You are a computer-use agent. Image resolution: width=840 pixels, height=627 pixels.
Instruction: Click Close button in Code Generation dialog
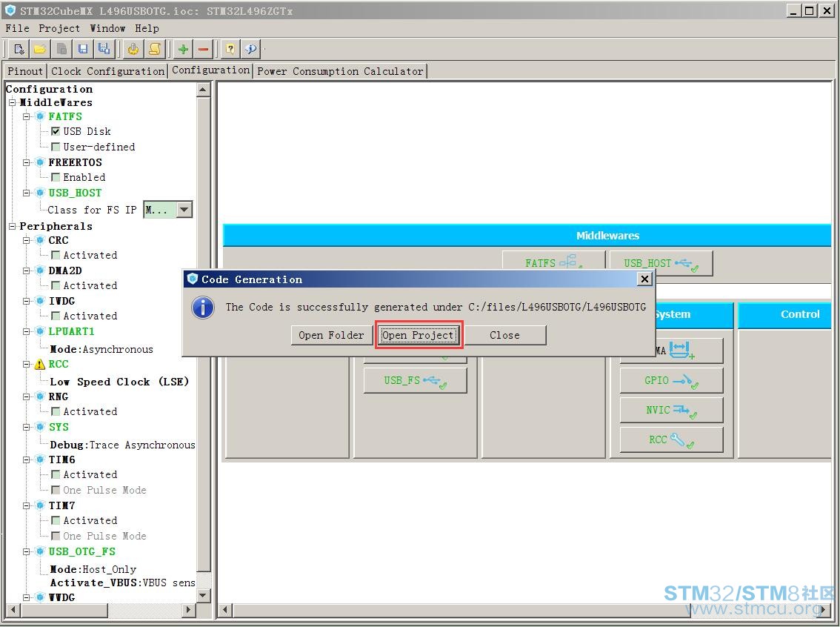pyautogui.click(x=504, y=336)
